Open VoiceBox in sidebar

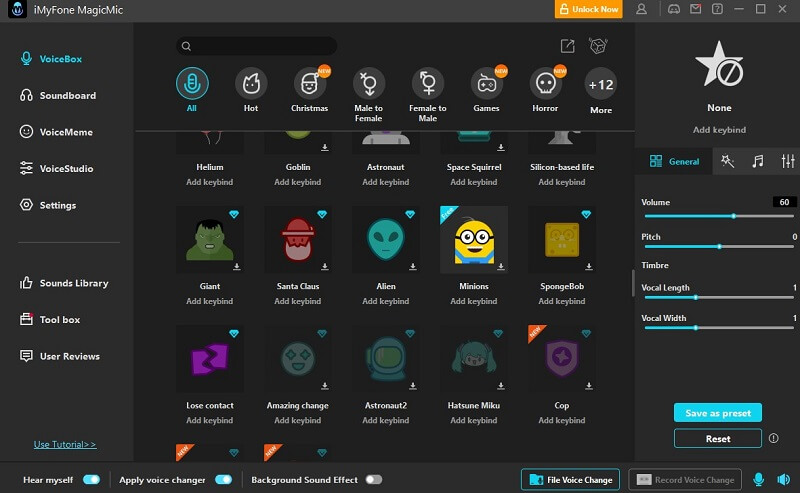pyautogui.click(x=51, y=59)
